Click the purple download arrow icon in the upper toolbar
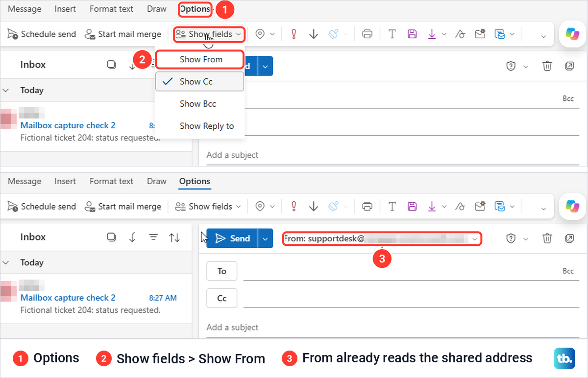 coord(432,34)
